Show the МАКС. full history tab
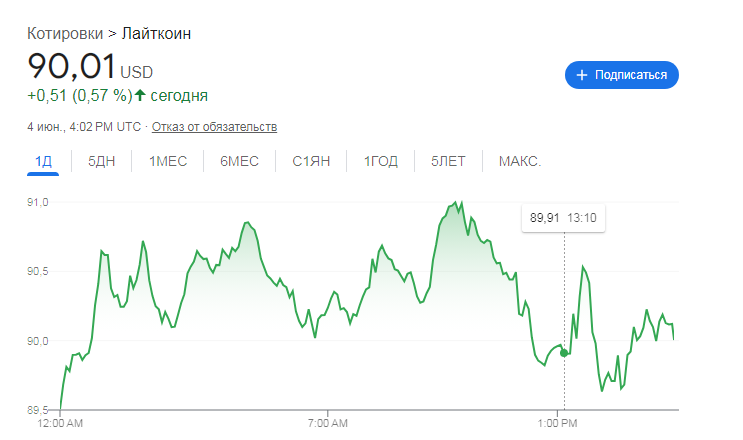Image resolution: width=743 pixels, height=440 pixels. 519,162
